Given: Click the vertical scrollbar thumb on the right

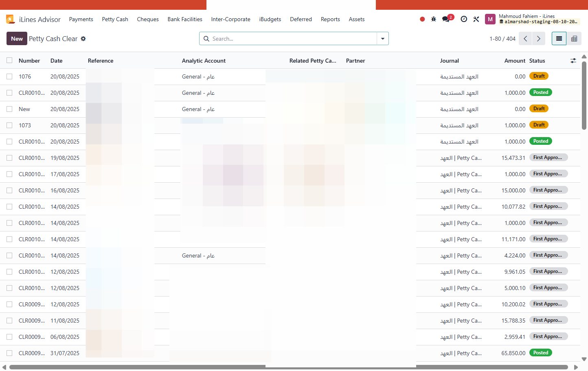Looking at the screenshot, I should click(x=584, y=95).
